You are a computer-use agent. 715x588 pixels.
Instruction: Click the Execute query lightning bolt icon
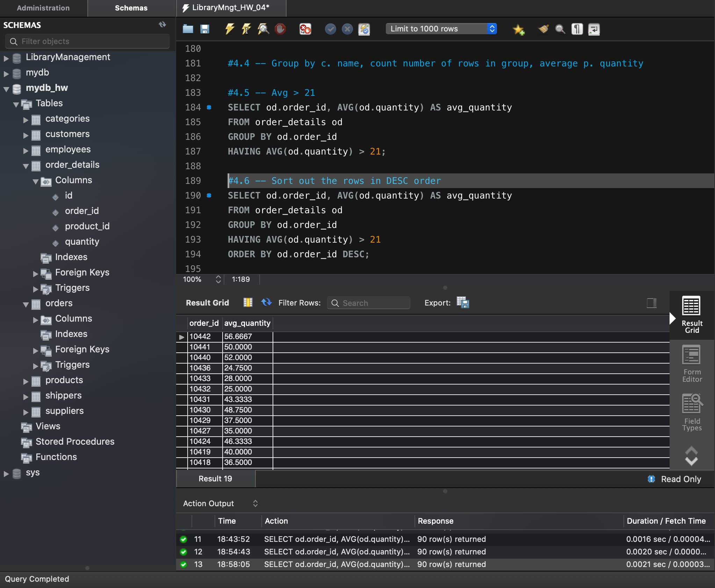(229, 29)
